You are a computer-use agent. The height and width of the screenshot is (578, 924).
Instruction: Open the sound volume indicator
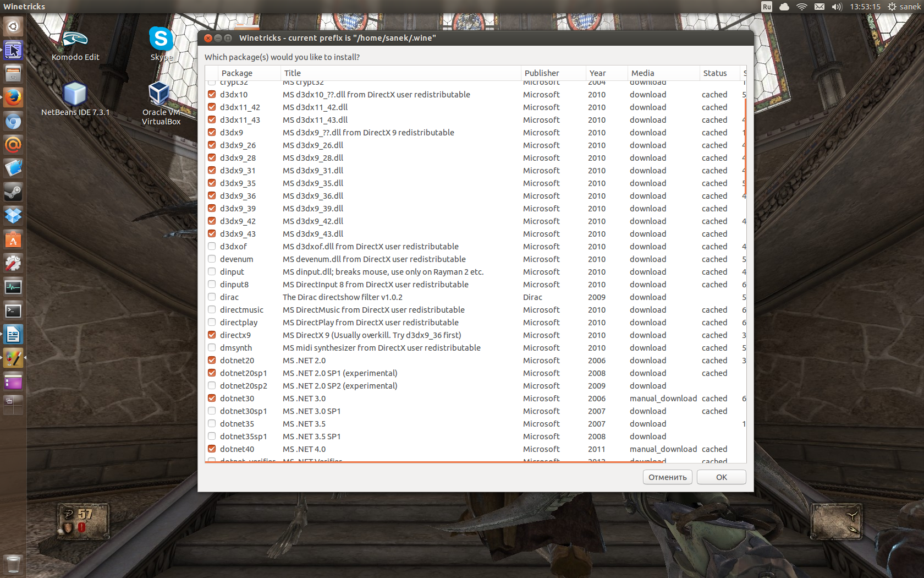coord(837,7)
